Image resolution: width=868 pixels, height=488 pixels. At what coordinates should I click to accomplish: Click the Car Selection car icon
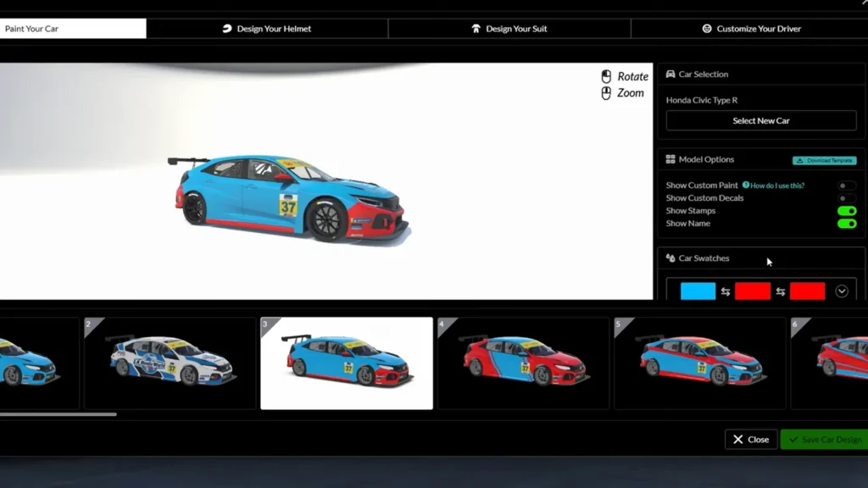pos(670,75)
